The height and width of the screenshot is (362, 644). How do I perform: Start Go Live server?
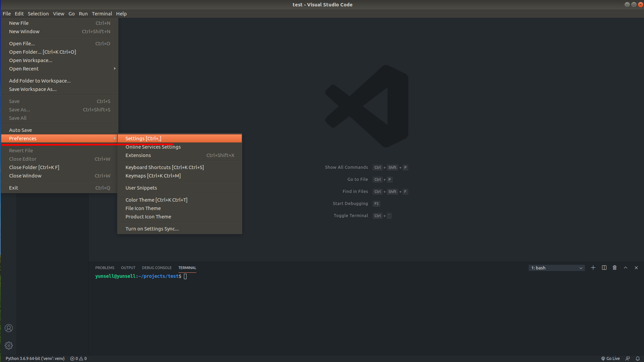click(x=610, y=358)
